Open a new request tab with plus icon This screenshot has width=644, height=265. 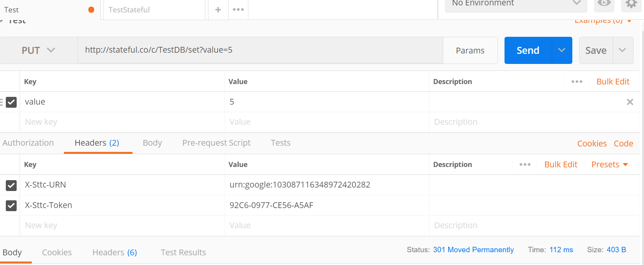(218, 10)
